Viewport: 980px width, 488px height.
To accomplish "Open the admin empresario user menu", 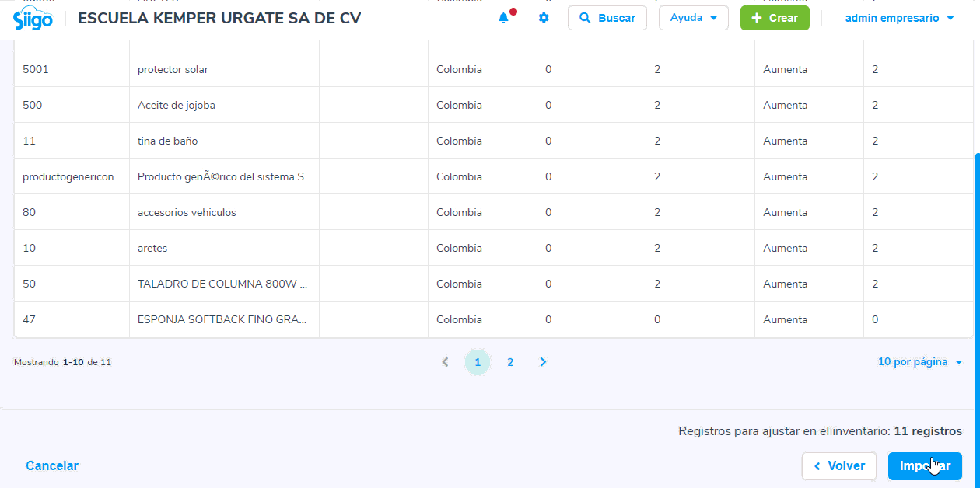I will [x=899, y=18].
